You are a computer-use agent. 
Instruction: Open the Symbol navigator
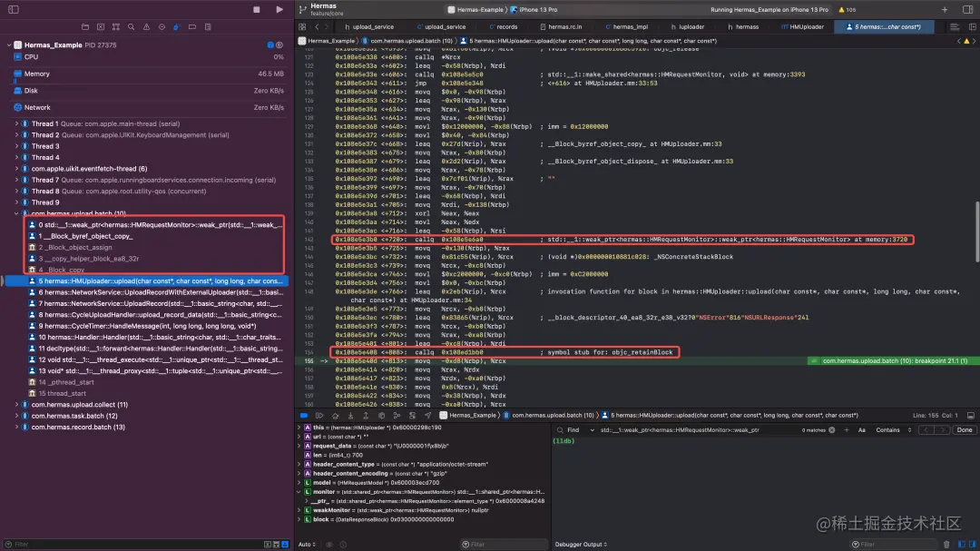tap(115, 27)
